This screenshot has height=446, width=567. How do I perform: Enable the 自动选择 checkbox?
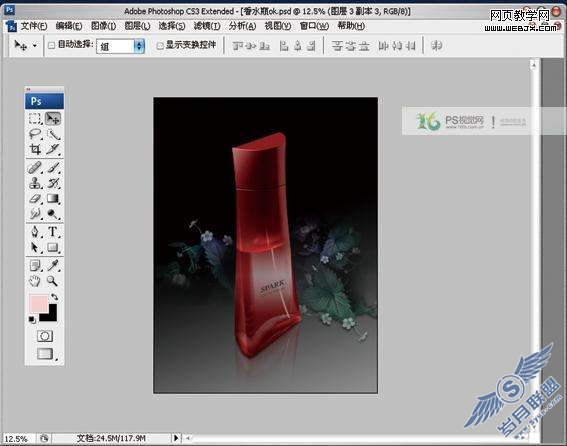(52, 45)
